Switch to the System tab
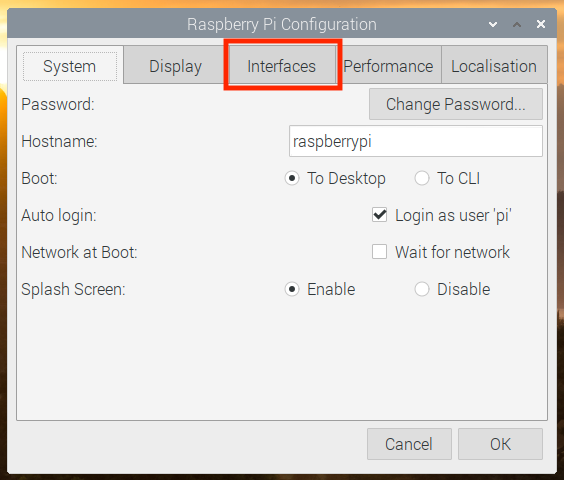This screenshot has width=564, height=480. click(x=70, y=66)
